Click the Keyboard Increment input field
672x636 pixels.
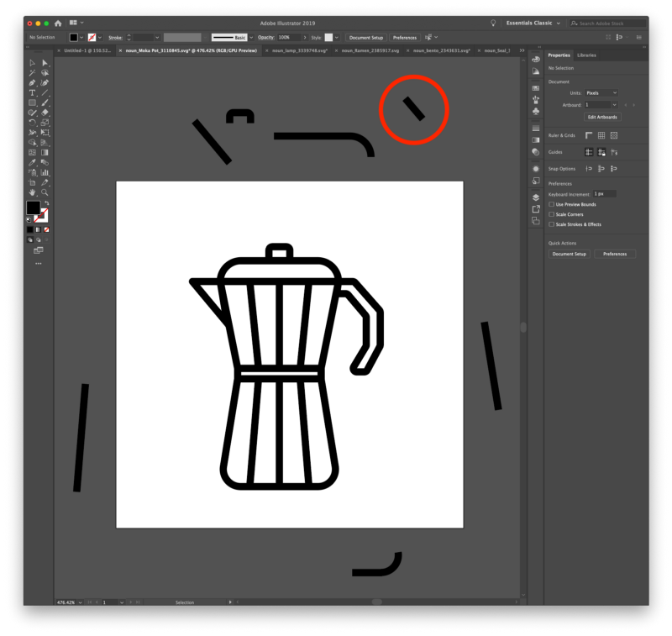(605, 194)
